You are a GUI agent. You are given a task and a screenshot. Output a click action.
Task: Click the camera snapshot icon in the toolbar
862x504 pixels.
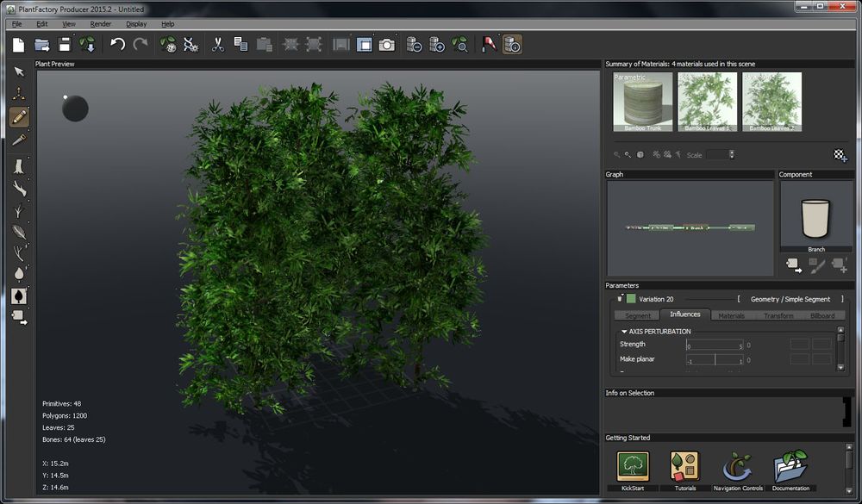tap(387, 45)
